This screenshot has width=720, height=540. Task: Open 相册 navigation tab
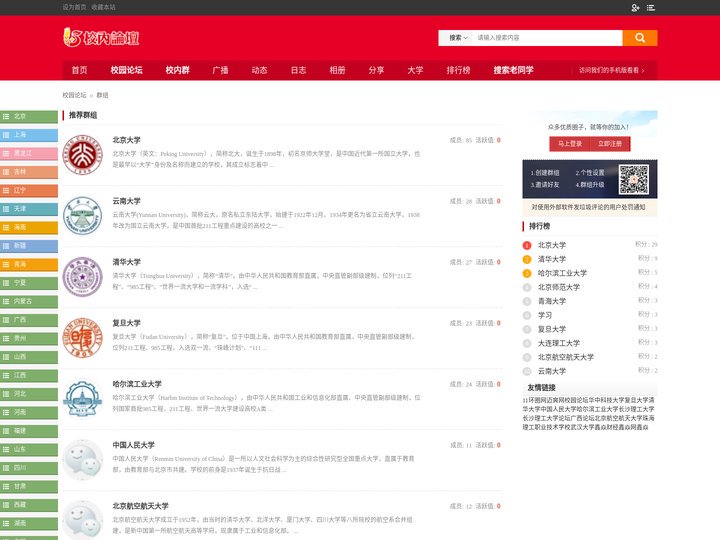(338, 70)
